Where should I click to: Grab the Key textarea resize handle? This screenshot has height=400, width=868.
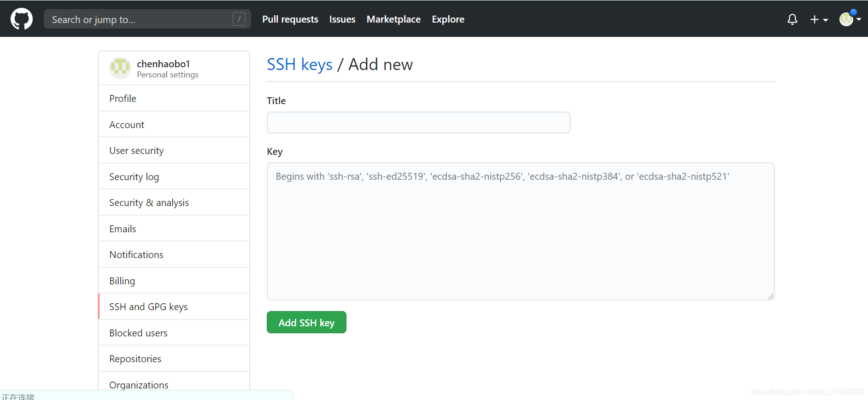coord(771,296)
